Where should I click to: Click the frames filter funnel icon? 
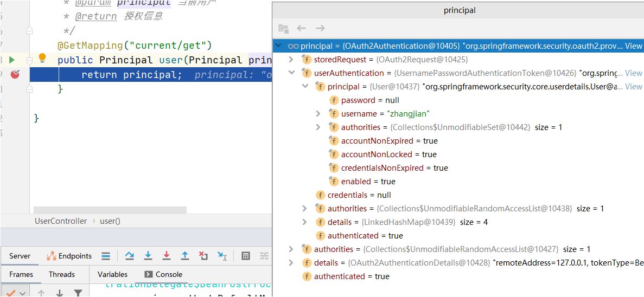point(78,293)
